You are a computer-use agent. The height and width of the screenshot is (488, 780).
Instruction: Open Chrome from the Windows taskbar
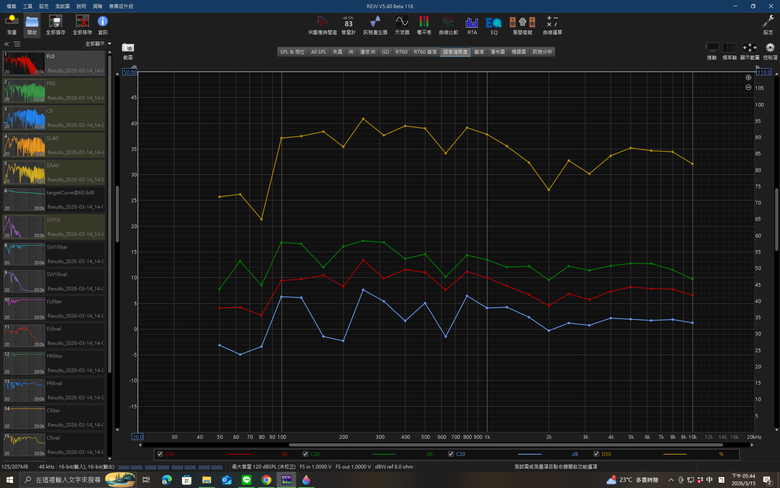pos(267,480)
